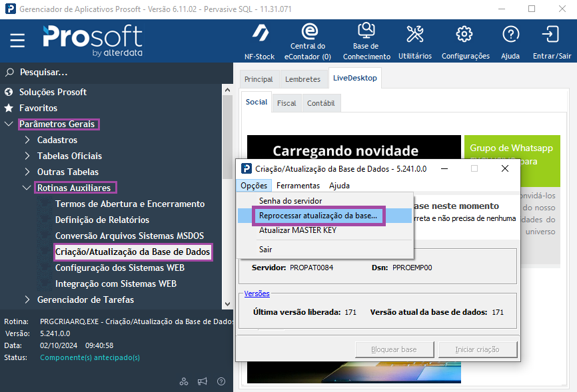Open the Ferramentas menu
The height and width of the screenshot is (392, 577).
[298, 185]
